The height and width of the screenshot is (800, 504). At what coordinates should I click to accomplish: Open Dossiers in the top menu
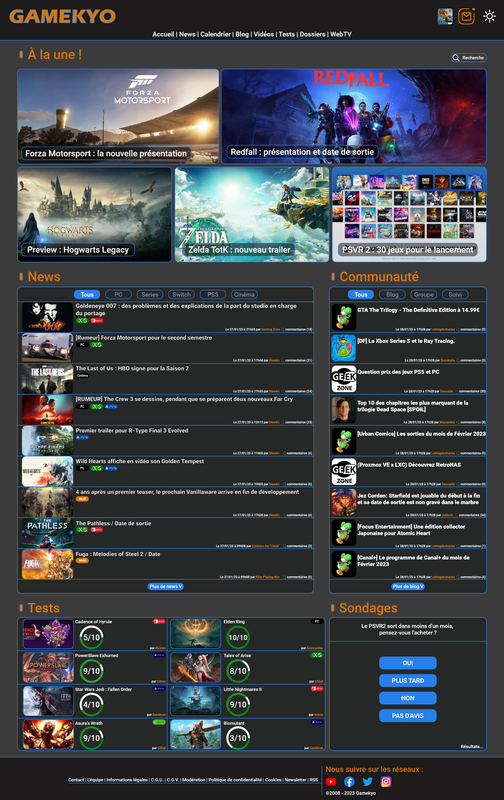(x=313, y=34)
